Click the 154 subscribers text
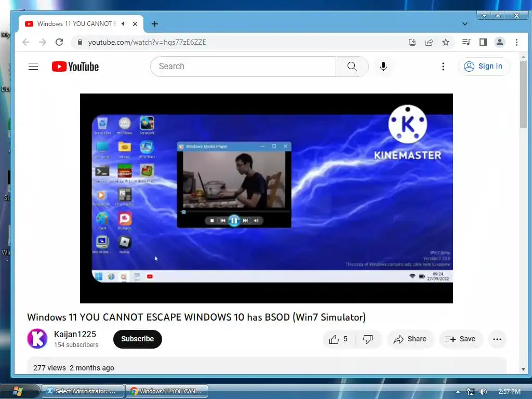The image size is (532, 399). click(76, 345)
